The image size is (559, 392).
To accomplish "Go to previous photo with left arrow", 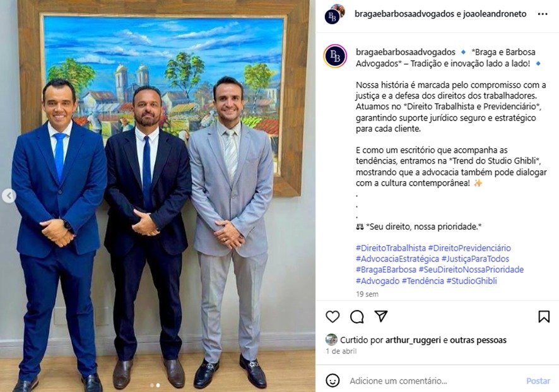I will pyautogui.click(x=9, y=196).
